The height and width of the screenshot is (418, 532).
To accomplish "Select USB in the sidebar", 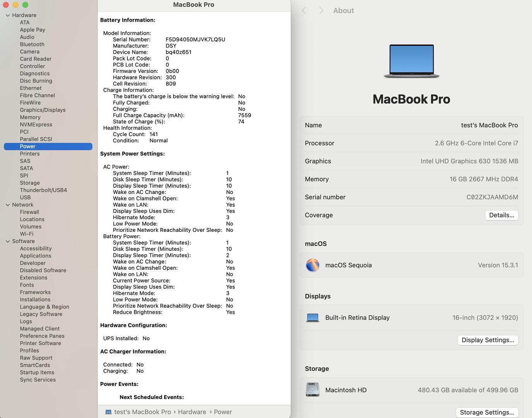I will point(25,197).
